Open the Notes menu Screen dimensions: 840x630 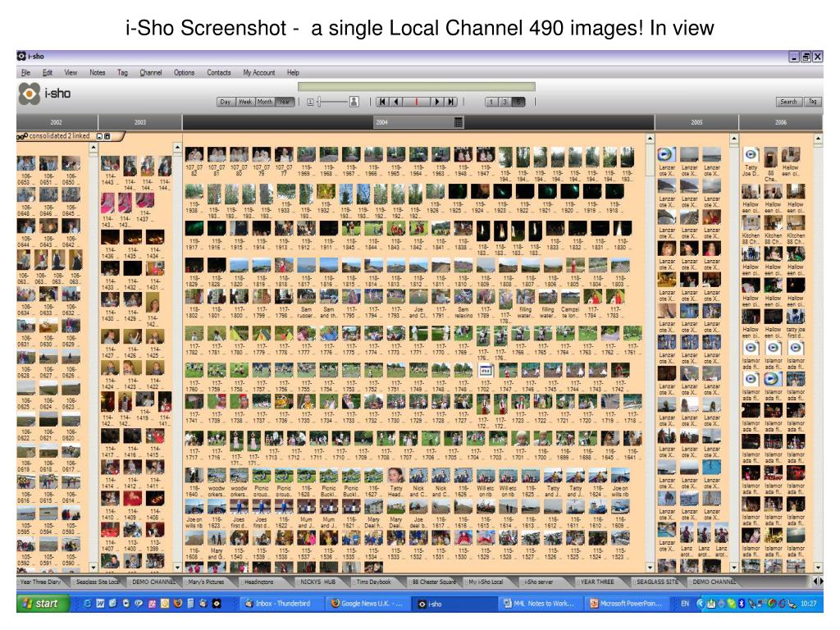tap(97, 72)
